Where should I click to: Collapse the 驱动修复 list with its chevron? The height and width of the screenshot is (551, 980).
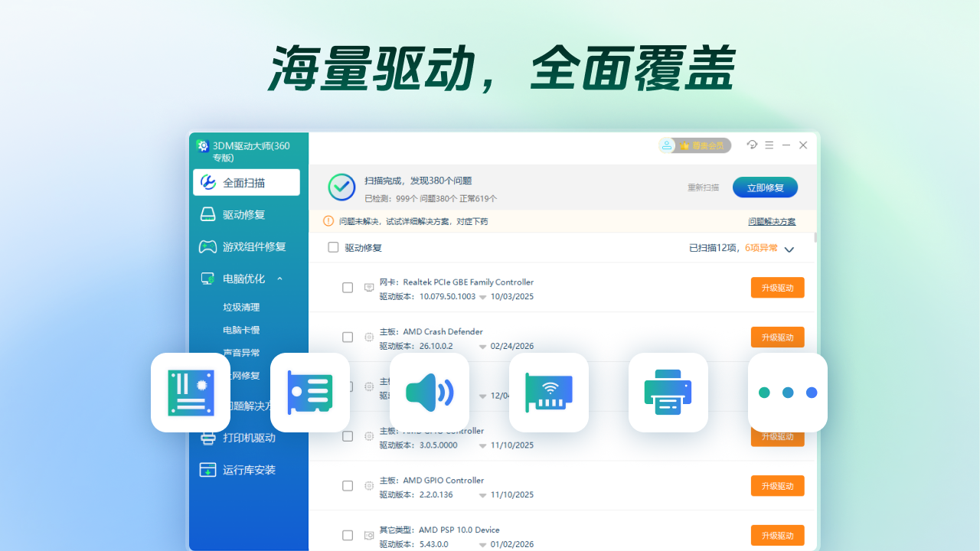pos(789,249)
